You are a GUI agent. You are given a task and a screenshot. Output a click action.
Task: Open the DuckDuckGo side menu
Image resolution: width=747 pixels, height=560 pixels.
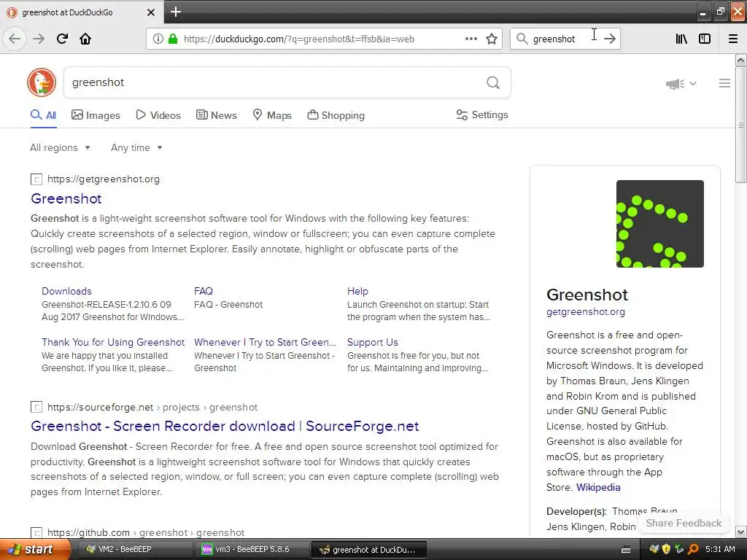(x=724, y=83)
